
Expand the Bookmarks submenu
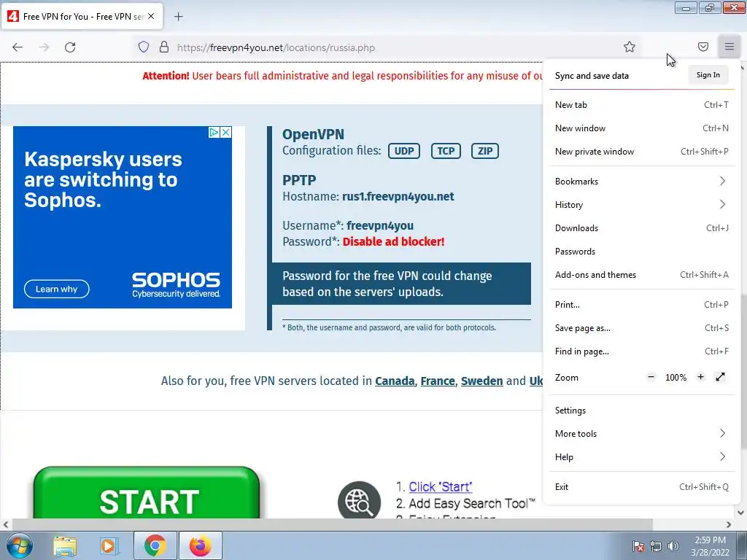[x=641, y=181]
